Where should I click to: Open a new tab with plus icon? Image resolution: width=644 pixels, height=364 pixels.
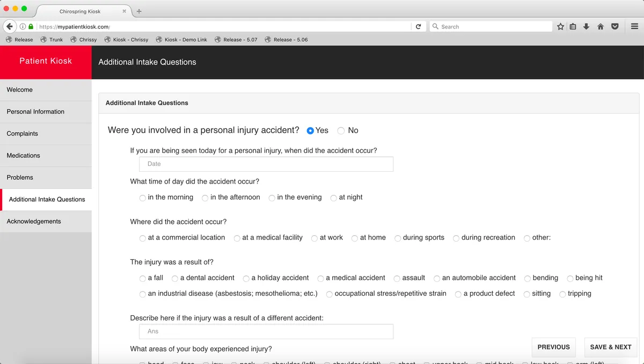pyautogui.click(x=139, y=11)
